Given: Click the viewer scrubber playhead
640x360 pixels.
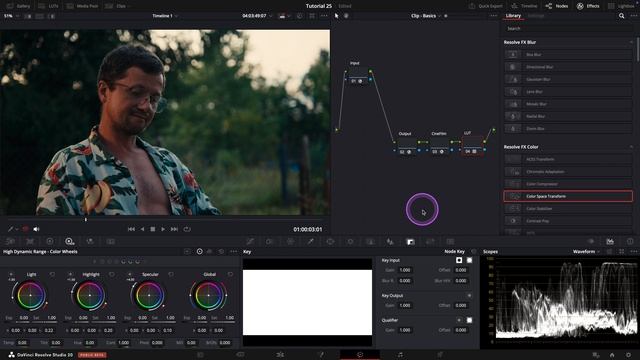Looking at the screenshot, I should (86, 220).
